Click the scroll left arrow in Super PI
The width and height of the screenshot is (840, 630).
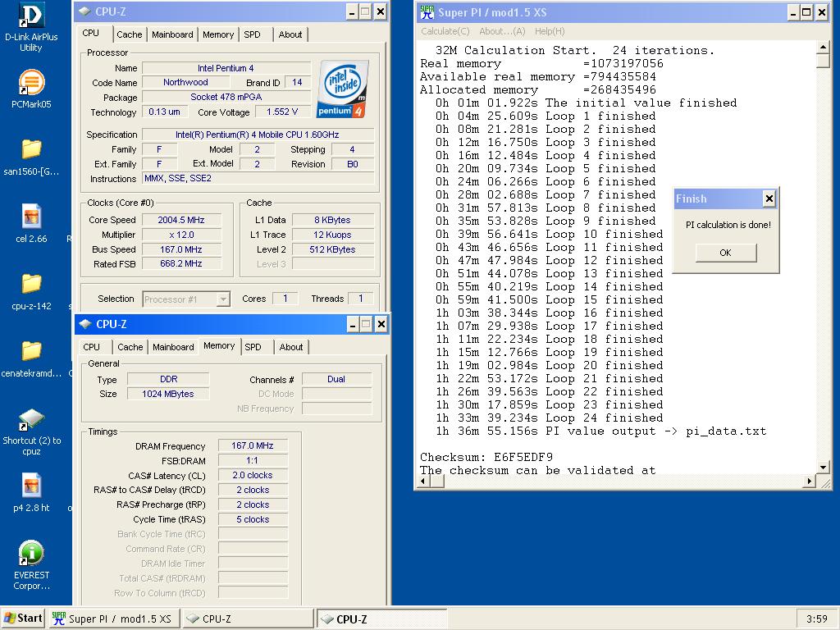click(x=424, y=481)
